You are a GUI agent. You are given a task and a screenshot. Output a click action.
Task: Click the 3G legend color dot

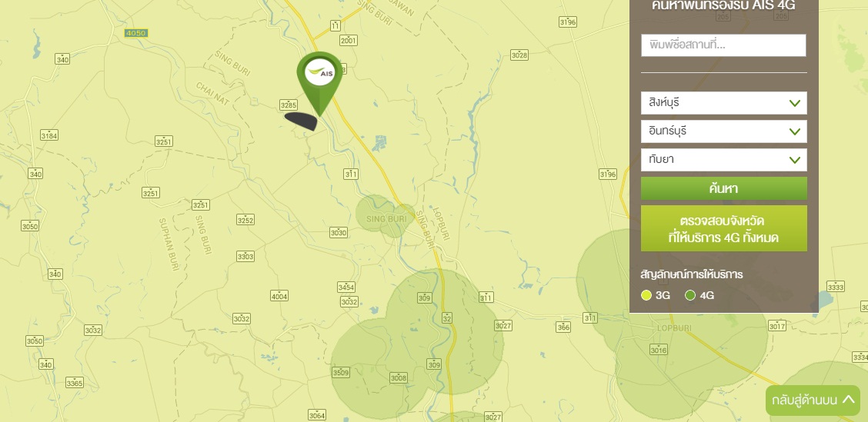point(646,295)
